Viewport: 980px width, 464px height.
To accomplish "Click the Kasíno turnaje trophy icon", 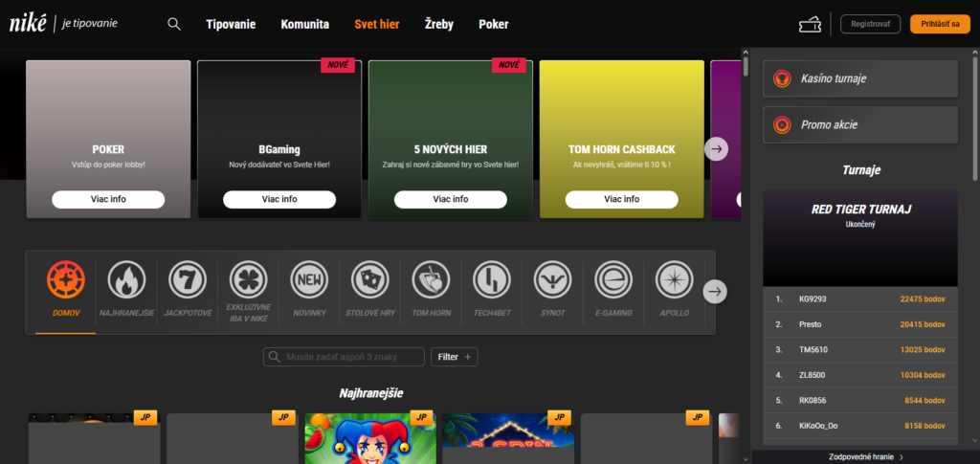I will 782,78.
